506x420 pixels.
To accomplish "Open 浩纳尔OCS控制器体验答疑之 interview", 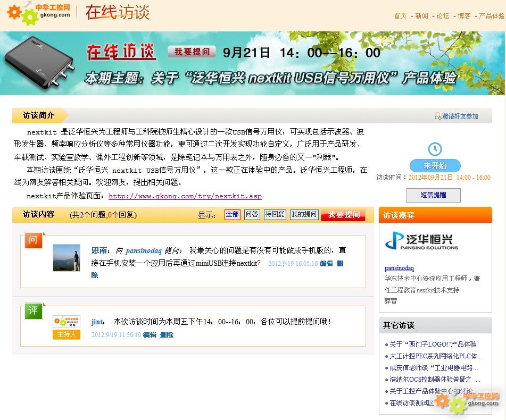I will [435, 380].
